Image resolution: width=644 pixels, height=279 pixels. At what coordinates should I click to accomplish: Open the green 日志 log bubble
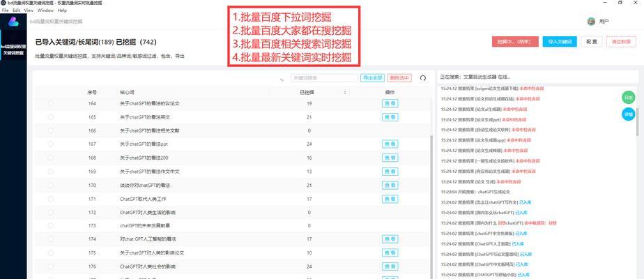[x=628, y=98]
